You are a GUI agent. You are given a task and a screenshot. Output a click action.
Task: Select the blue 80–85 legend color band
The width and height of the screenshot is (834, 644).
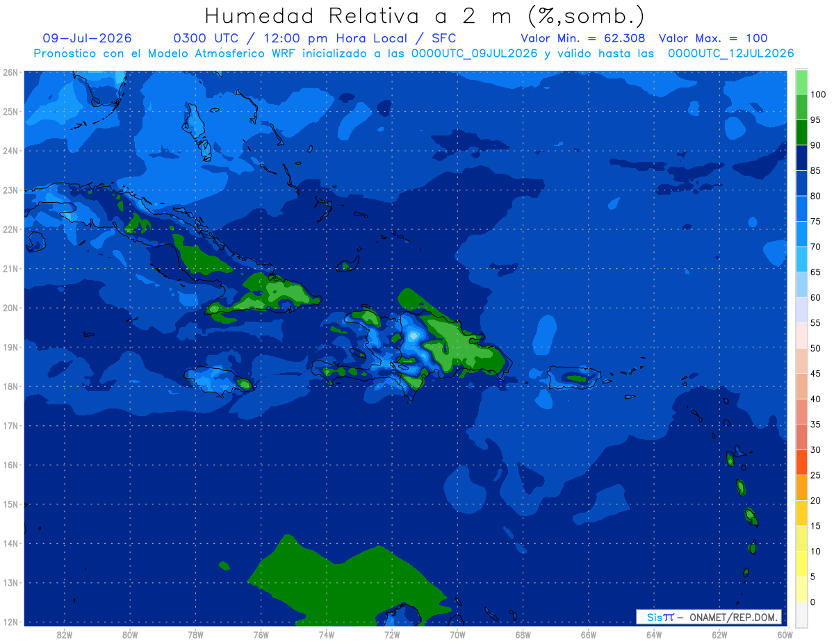point(801,183)
